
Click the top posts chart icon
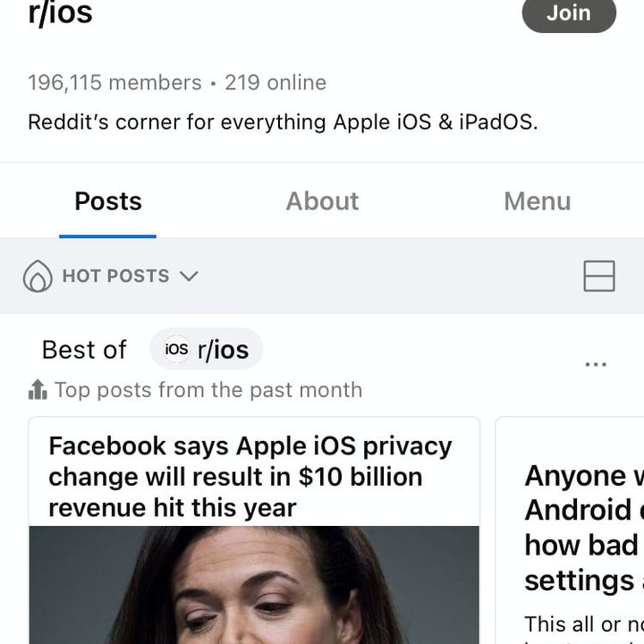coord(38,390)
